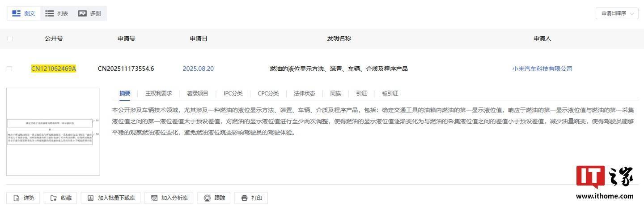Viewport: 644px width, 207px height.
Task: Open the 主权利要求 tab
Action: tap(158, 93)
